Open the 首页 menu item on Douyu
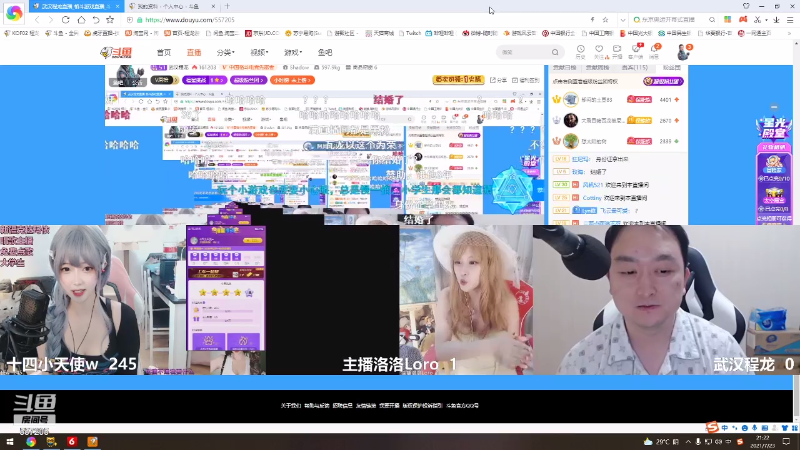 click(164, 52)
